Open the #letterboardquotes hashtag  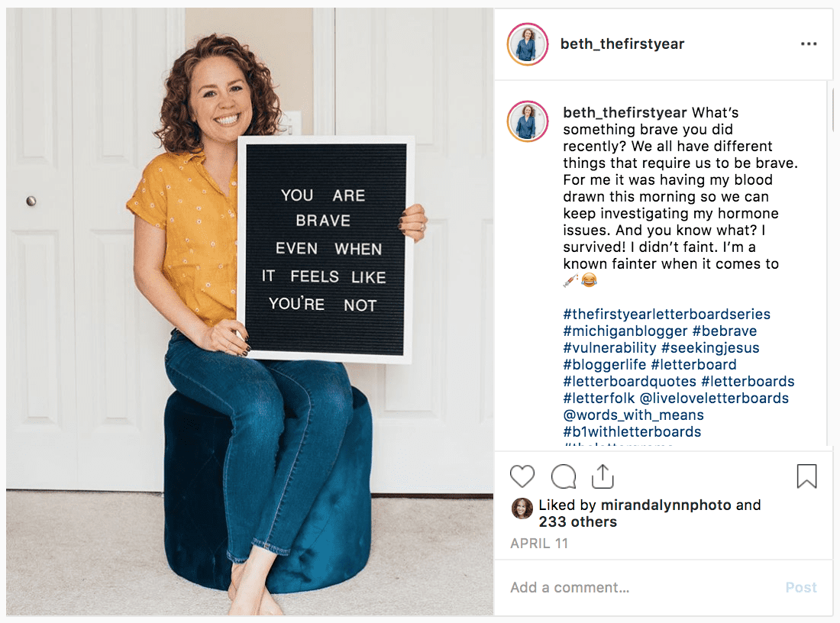629,382
